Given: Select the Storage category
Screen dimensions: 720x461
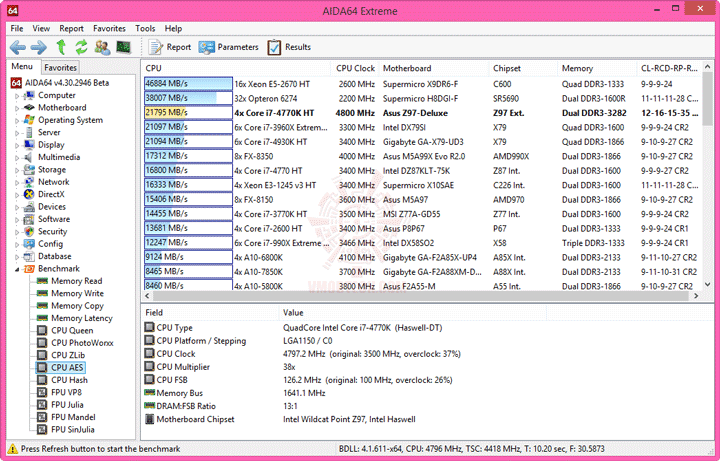Looking at the screenshot, I should 52,169.
